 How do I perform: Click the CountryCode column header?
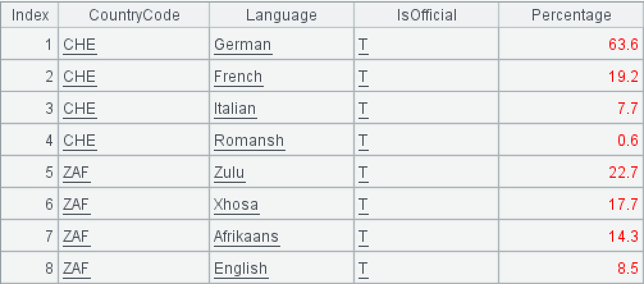click(x=134, y=15)
